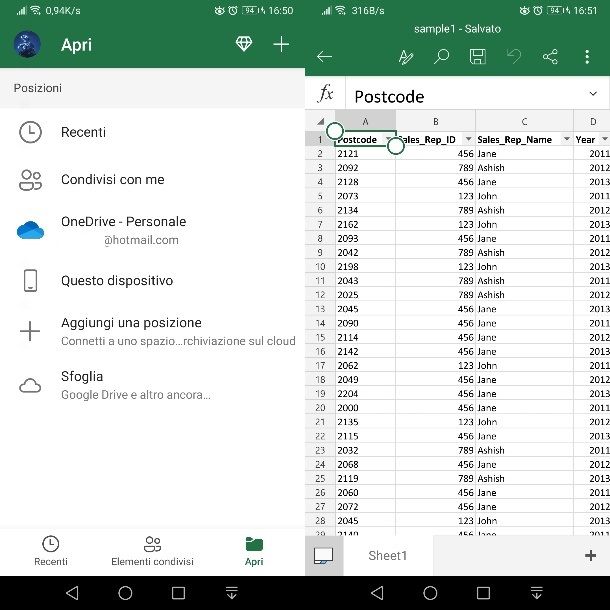Image resolution: width=610 pixels, height=610 pixels.
Task: Open the Postcode filter dropdown
Action: (388, 139)
